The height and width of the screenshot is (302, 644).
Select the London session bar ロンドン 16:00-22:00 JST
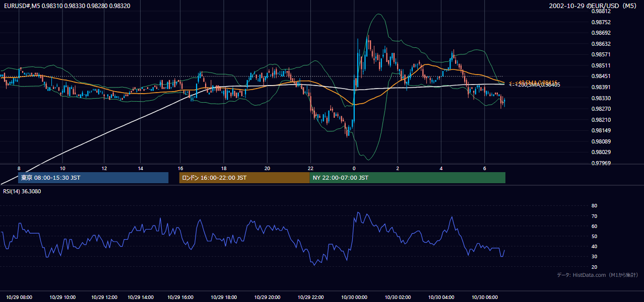244,178
